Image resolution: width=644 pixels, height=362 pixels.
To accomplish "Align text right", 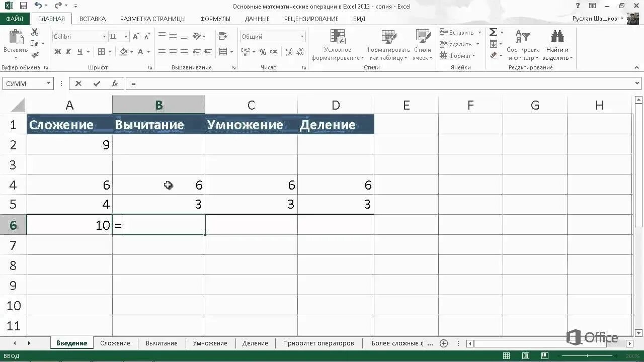I will 184,52.
